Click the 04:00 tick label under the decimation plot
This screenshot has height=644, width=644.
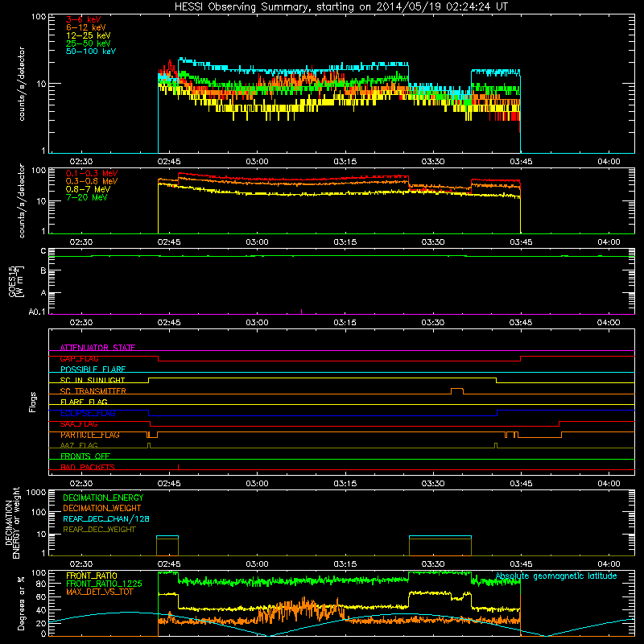tap(609, 564)
